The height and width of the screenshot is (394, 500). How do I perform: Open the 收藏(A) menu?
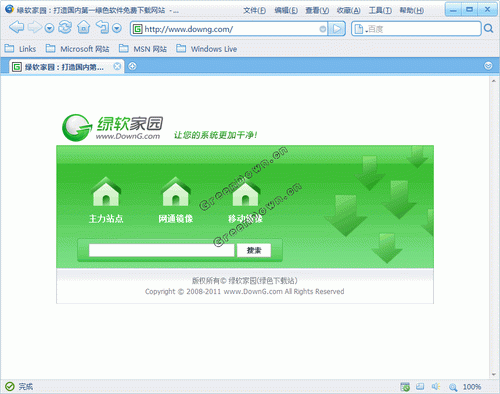349,11
